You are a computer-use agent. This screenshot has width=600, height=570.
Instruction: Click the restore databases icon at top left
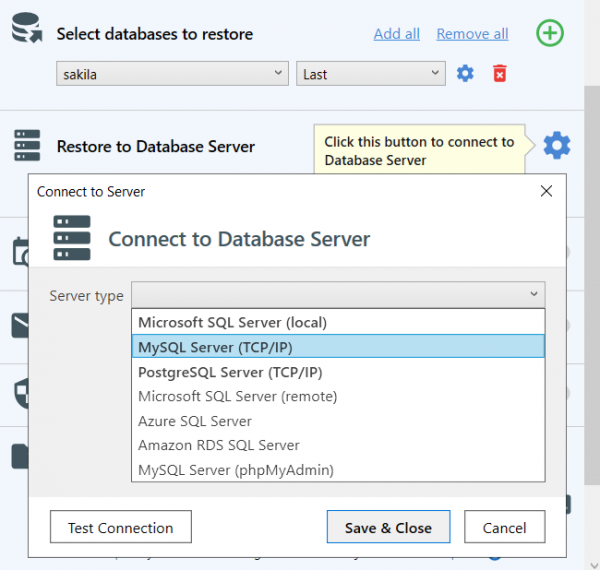(27, 28)
